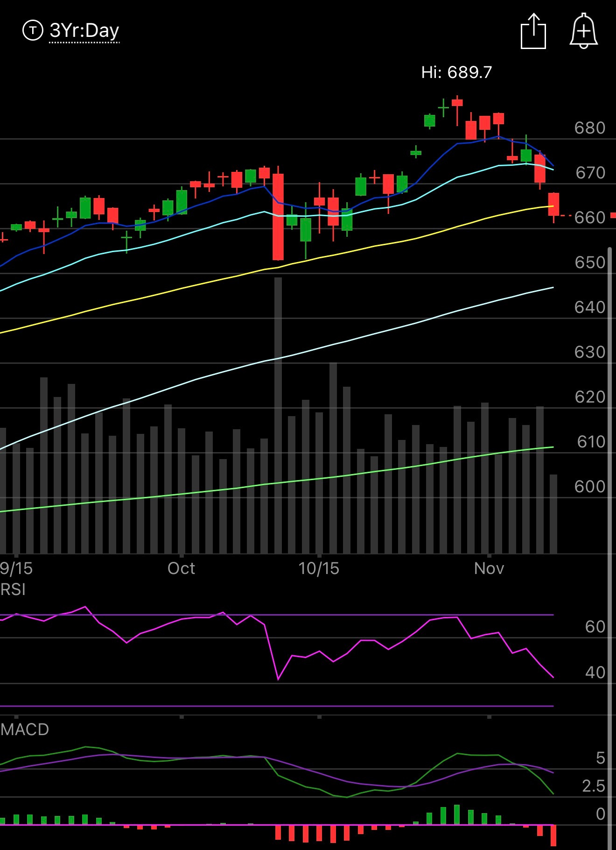Tap the Nov date label
The height and width of the screenshot is (850, 616).
pyautogui.click(x=489, y=568)
